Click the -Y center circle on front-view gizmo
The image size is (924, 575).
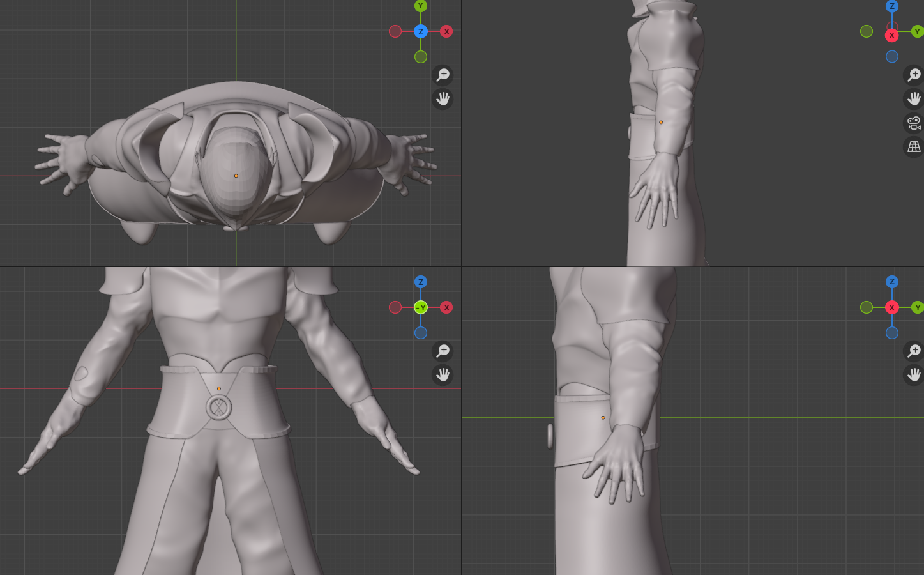pyautogui.click(x=421, y=307)
